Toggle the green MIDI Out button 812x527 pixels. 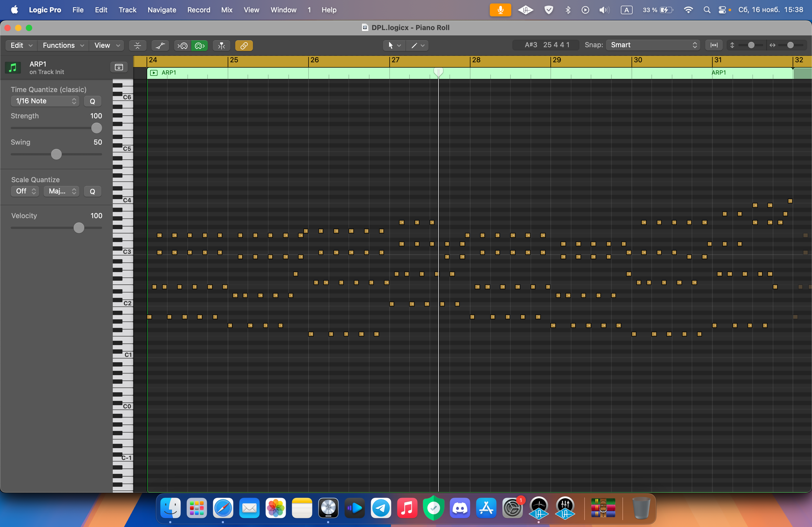click(x=200, y=45)
